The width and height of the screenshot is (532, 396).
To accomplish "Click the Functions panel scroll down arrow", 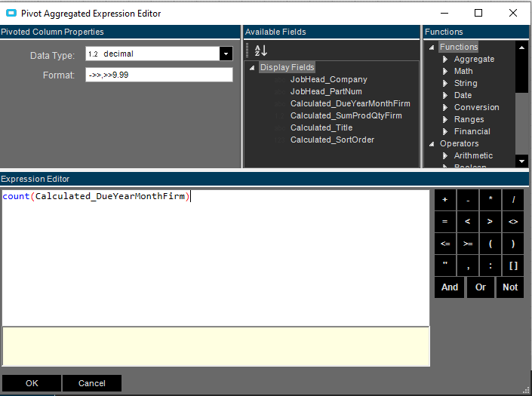I will click(522, 161).
